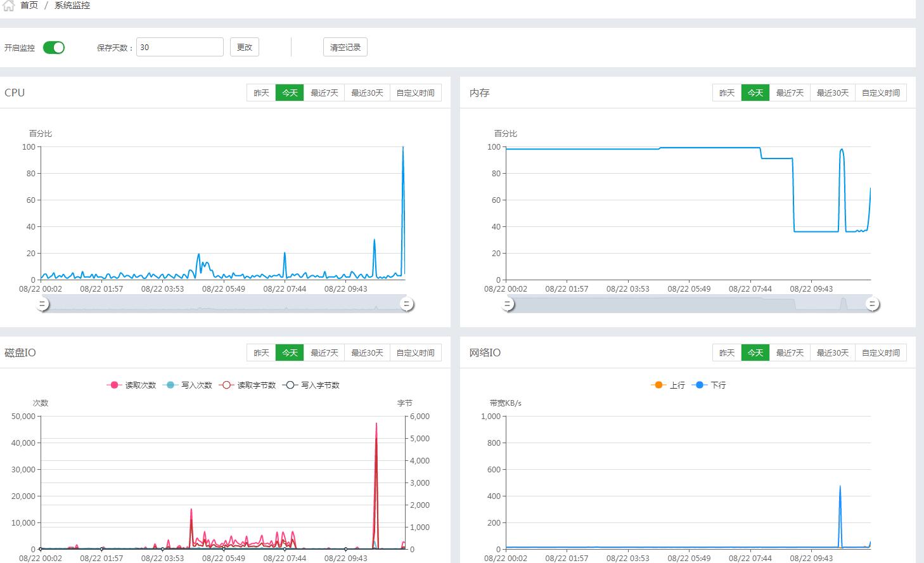Viewport: 924px width, 563px height.
Task: Toggle 读取字节数 legend series
Action: click(247, 385)
